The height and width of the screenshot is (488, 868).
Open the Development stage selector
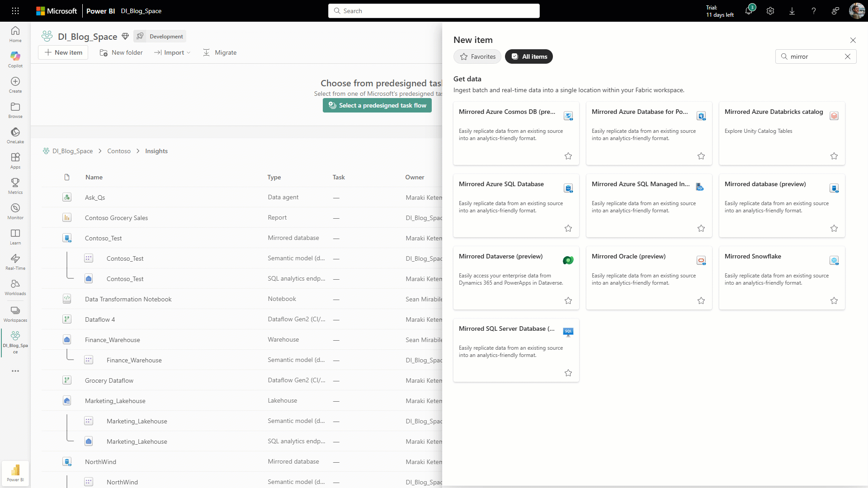tap(160, 37)
